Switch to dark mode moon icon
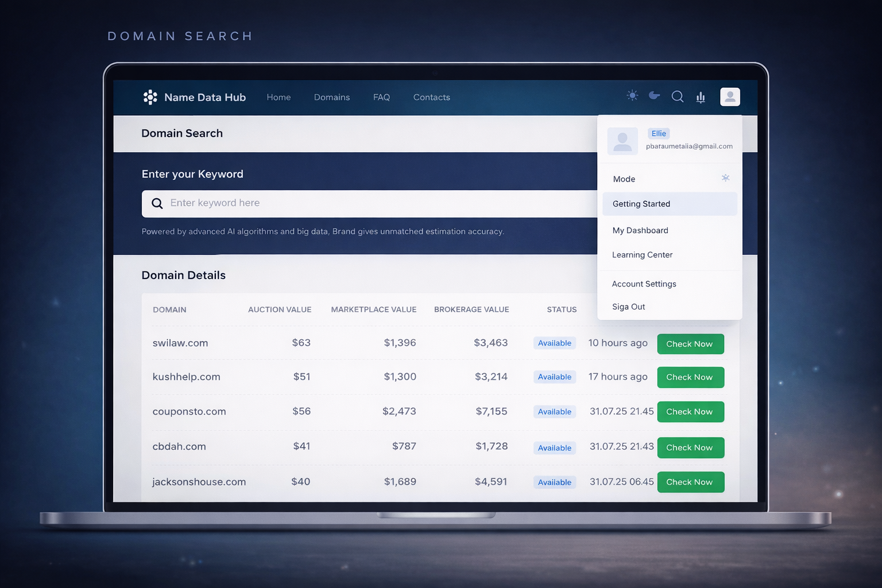The height and width of the screenshot is (588, 882). click(654, 96)
